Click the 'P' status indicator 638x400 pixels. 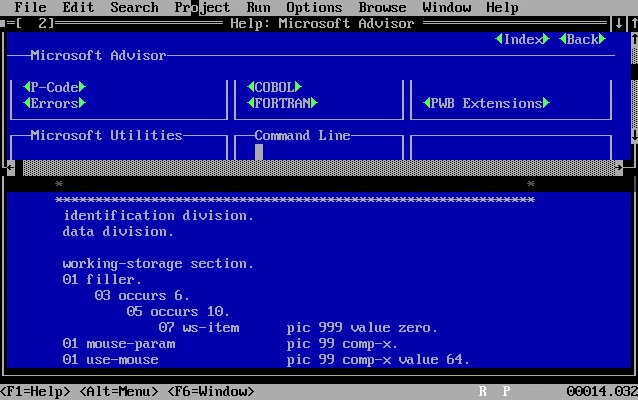[x=507, y=391]
